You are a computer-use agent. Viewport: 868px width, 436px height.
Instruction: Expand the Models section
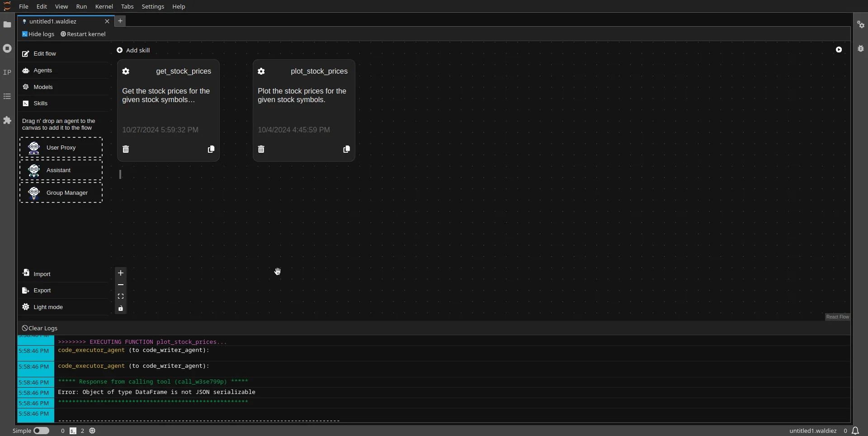(x=43, y=87)
